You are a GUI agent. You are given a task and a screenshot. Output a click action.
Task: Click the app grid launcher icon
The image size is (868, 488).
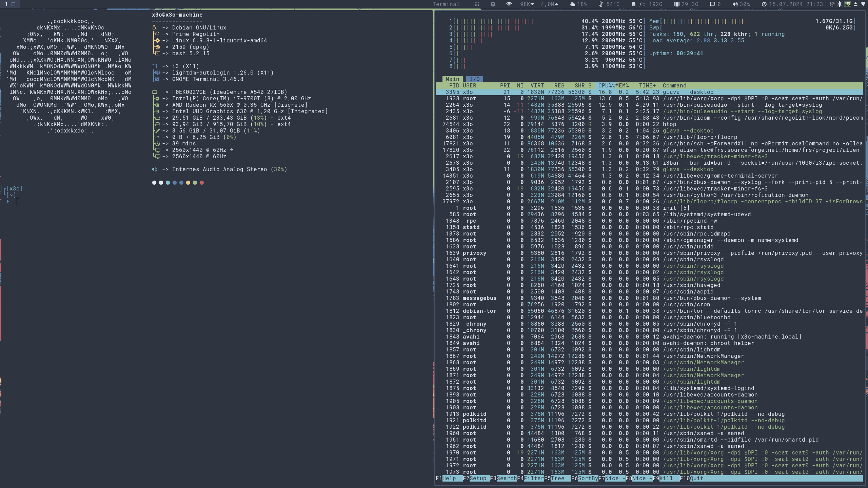point(477,4)
